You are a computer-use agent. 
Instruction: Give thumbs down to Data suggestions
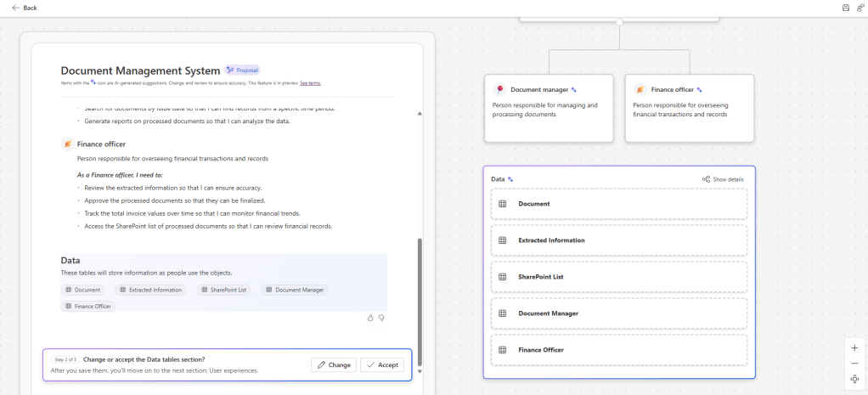[381, 318]
